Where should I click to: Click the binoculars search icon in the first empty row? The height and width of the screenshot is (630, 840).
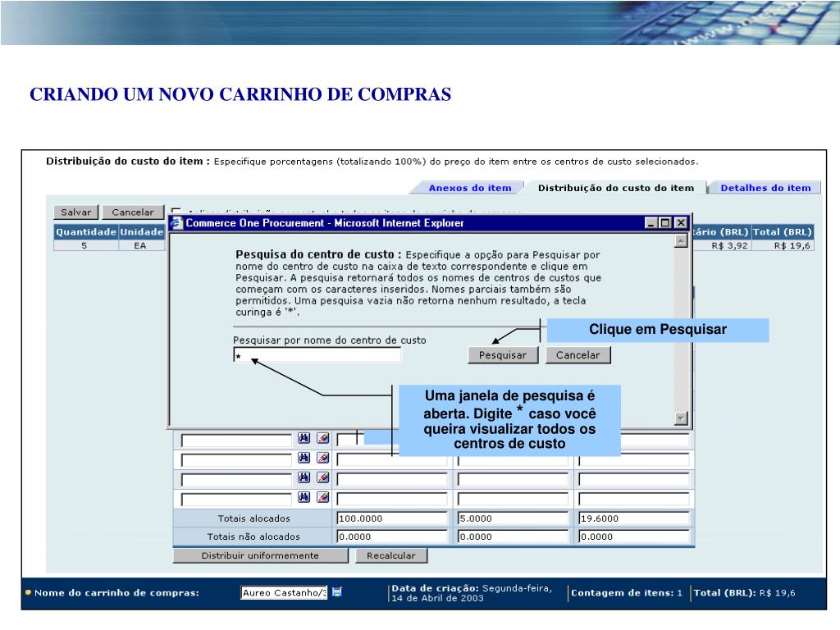click(304, 438)
